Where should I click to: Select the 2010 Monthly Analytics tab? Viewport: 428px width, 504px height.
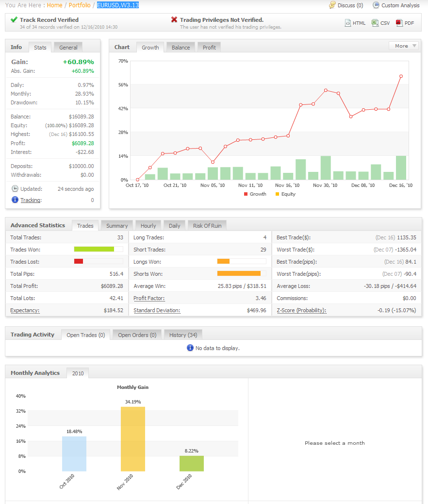(x=78, y=373)
